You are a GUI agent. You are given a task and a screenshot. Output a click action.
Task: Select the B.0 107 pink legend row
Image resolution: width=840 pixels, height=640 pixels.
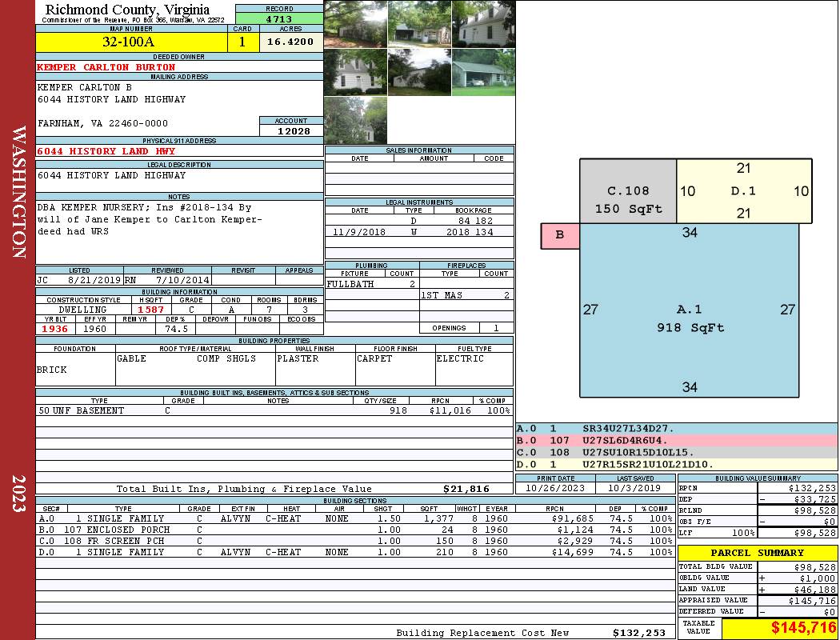tap(676, 441)
